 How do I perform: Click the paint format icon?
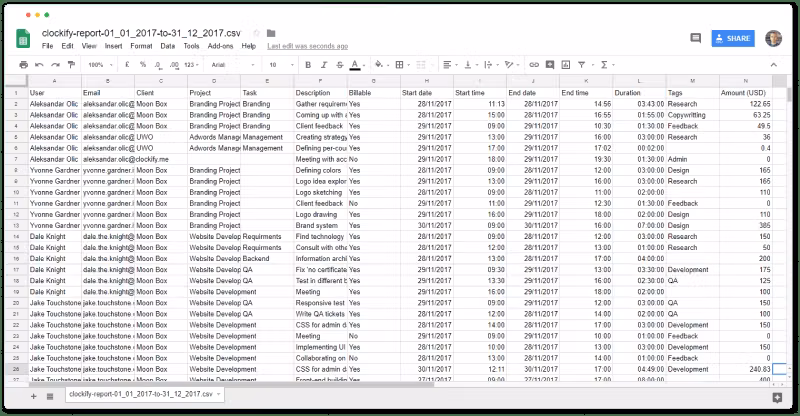(x=71, y=64)
